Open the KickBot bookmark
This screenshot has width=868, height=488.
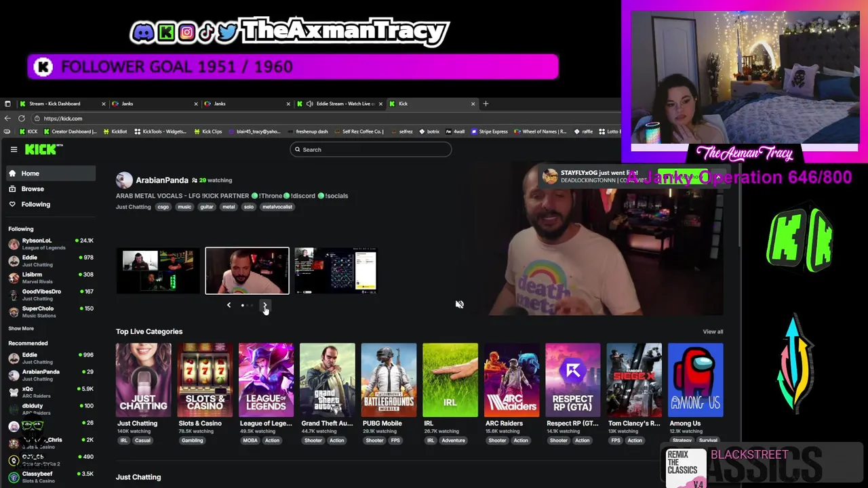(x=115, y=131)
